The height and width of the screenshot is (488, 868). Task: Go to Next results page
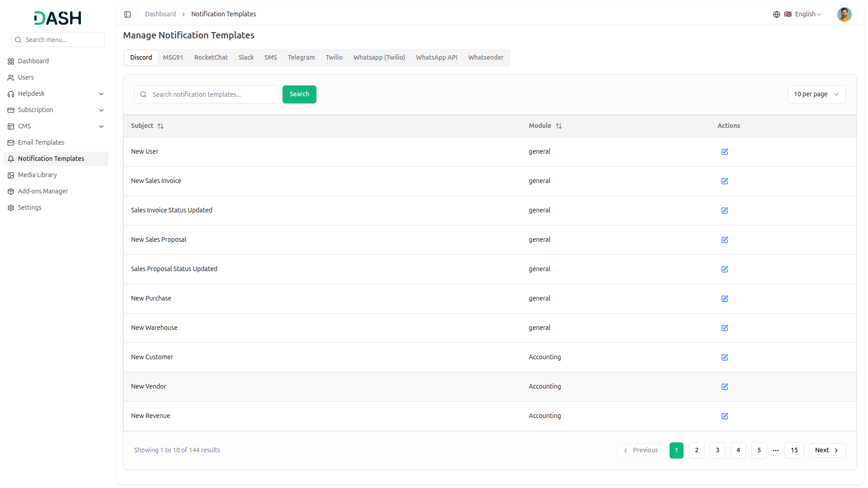[826, 450]
